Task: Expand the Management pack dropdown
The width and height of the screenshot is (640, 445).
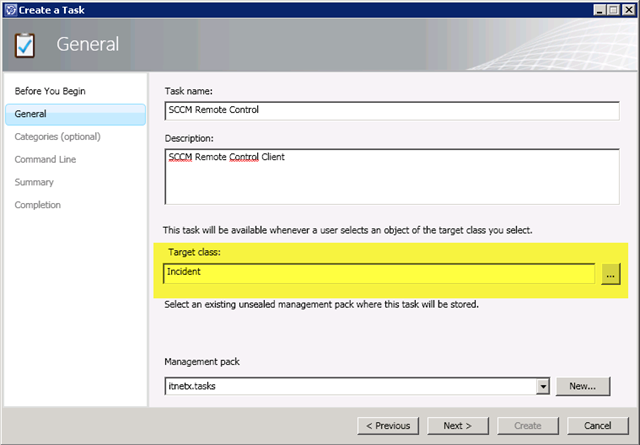Action: pyautogui.click(x=543, y=385)
